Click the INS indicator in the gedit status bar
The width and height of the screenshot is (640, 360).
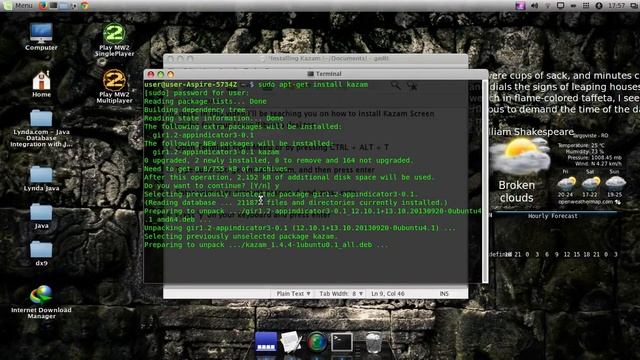[x=444, y=293]
